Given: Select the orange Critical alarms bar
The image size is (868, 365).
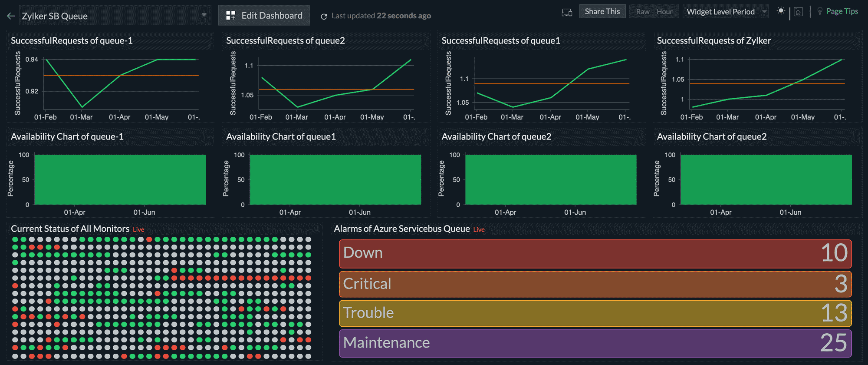Looking at the screenshot, I should 595,284.
